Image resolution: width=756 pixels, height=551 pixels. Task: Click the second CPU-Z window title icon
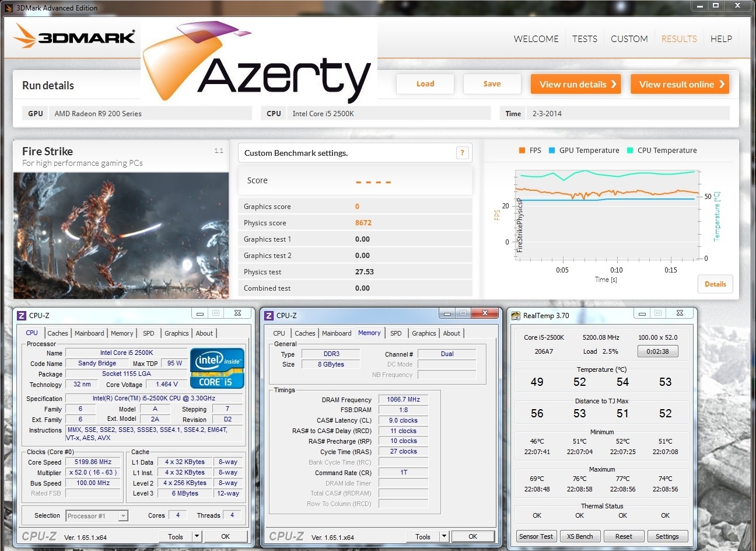pos(269,315)
